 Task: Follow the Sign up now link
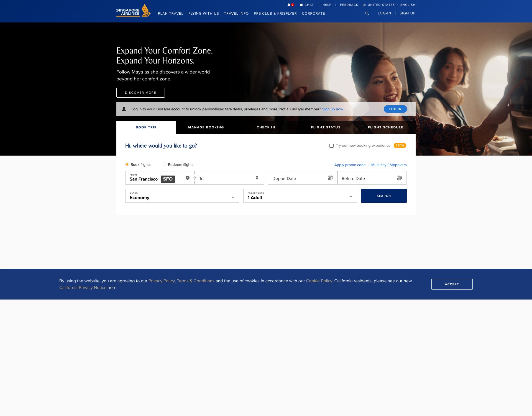click(332, 109)
